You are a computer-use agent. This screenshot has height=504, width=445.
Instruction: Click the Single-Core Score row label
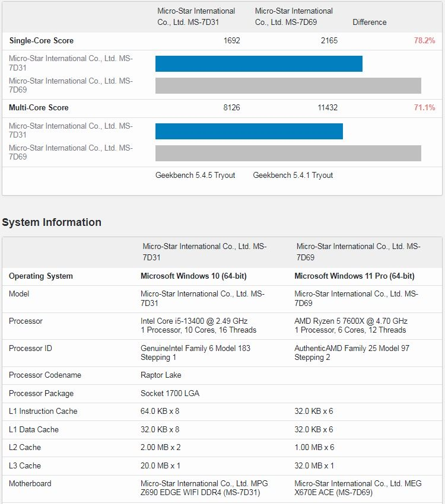[41, 40]
